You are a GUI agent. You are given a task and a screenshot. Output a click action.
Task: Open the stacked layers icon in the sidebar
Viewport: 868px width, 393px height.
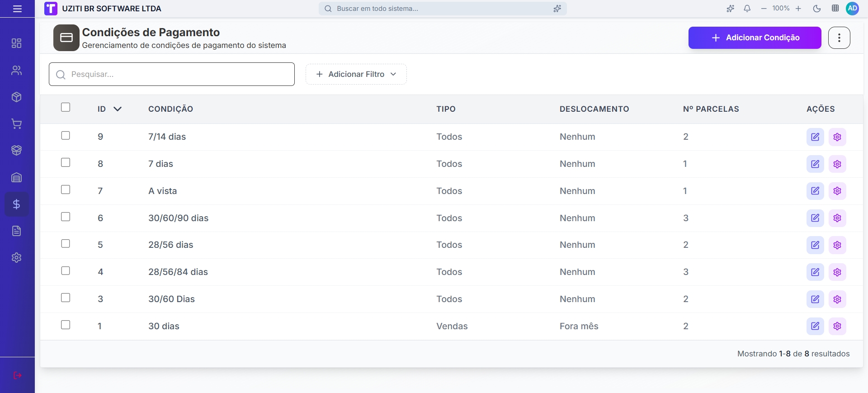[x=17, y=151]
